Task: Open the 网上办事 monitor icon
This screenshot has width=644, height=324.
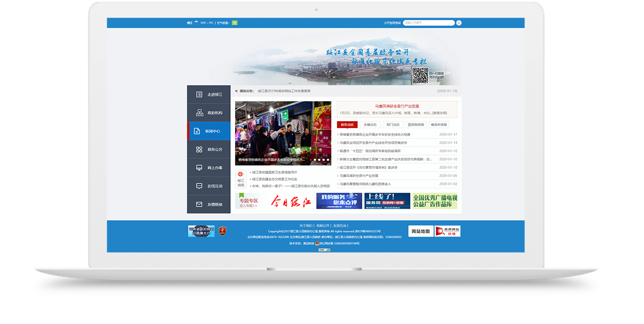Action: point(199,168)
